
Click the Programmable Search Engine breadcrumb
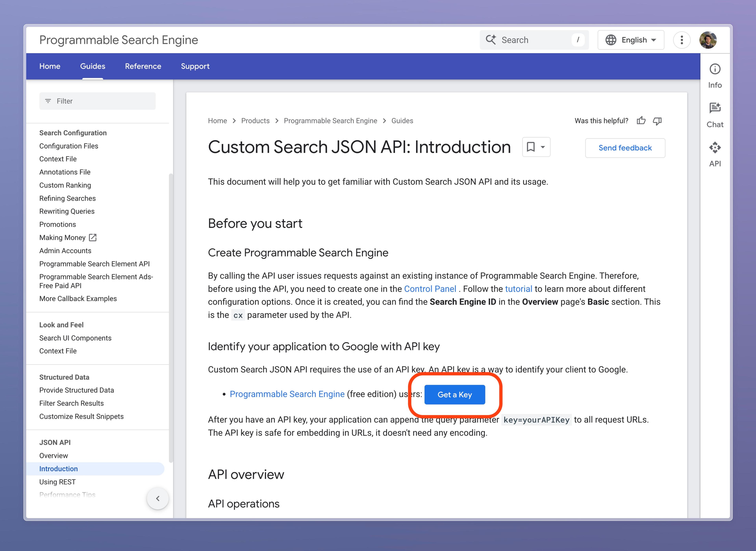tap(330, 121)
